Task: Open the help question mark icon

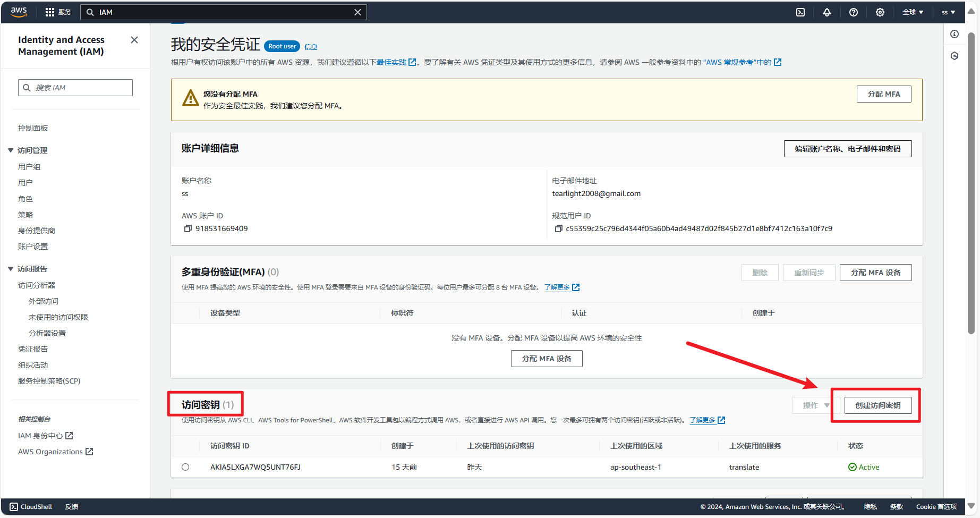Action: tap(854, 12)
